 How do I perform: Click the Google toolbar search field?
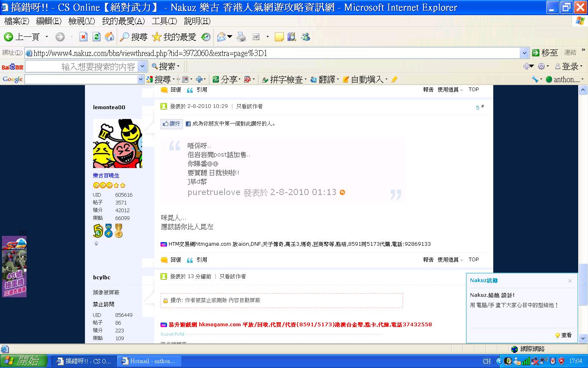coord(81,79)
